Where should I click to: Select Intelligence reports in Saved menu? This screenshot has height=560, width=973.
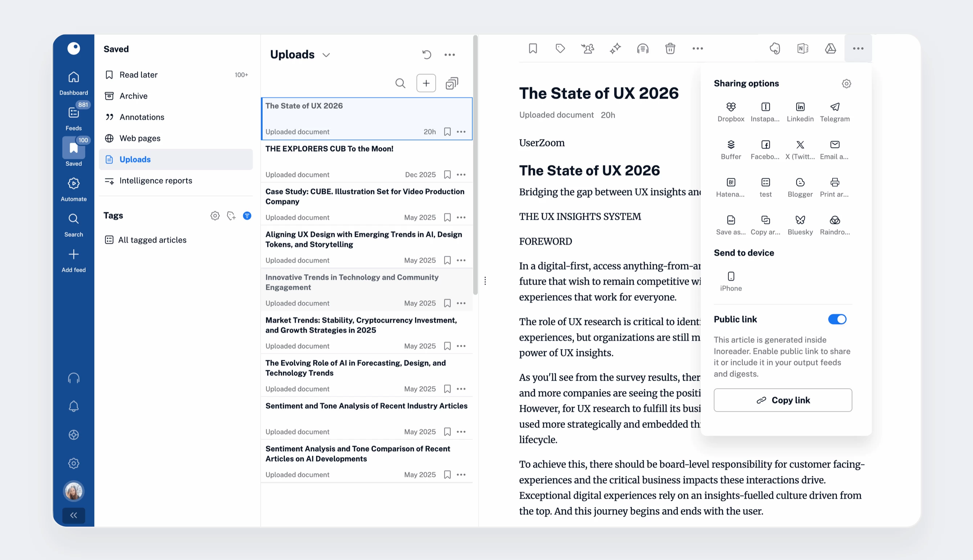click(155, 180)
